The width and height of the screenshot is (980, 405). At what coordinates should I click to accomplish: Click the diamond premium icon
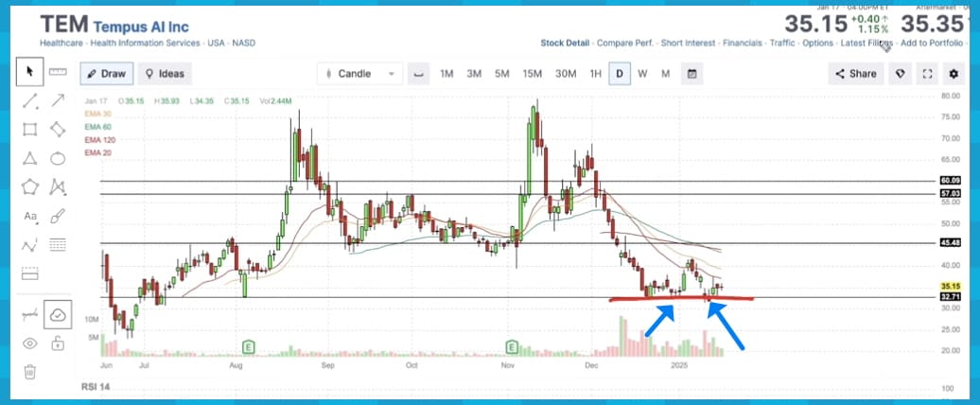[898, 74]
